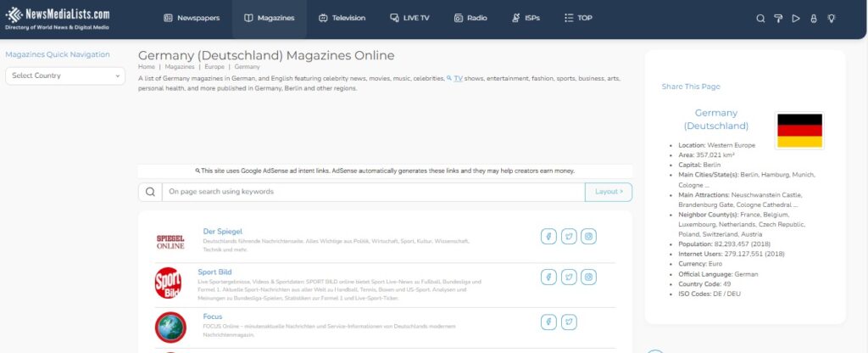This screenshot has height=353, width=868.
Task: Open Focus magazine's Facebook icon
Action: tap(548, 322)
